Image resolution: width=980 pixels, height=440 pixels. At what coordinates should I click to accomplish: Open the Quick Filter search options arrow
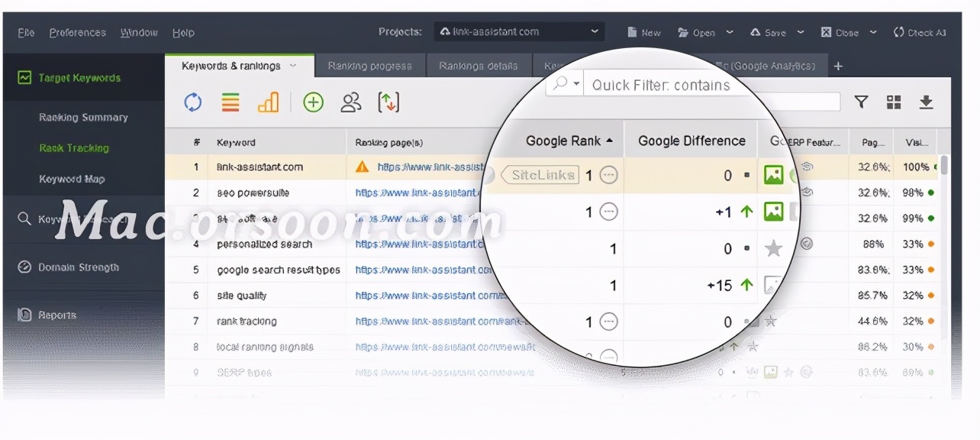(577, 84)
